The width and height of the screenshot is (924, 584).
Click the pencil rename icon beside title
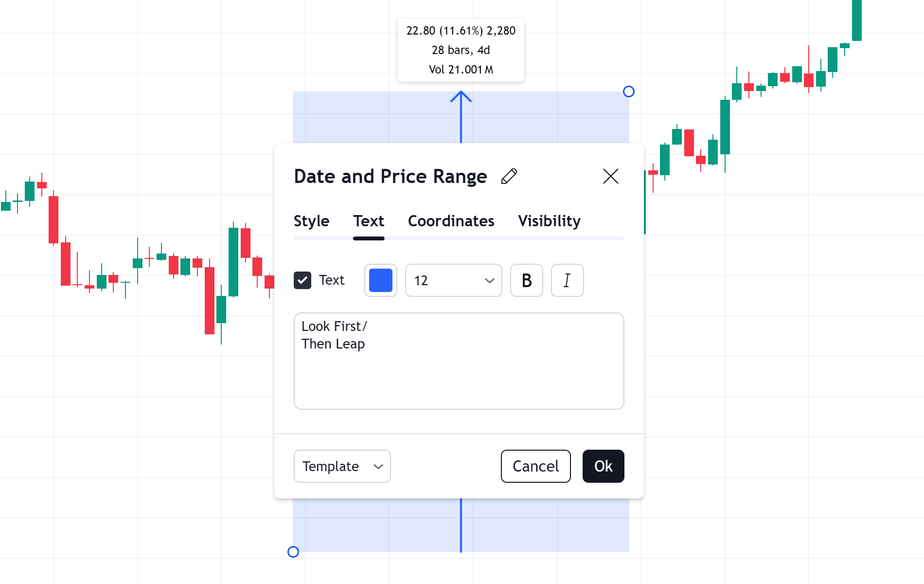509,176
